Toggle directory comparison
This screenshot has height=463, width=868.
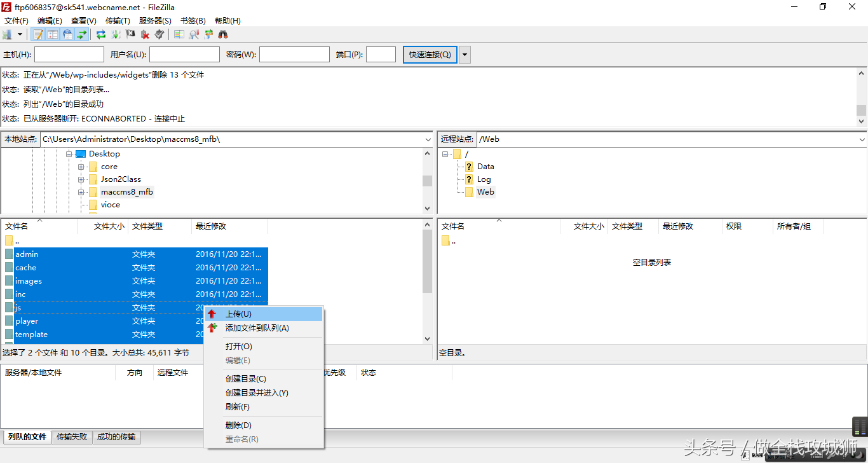(x=194, y=34)
